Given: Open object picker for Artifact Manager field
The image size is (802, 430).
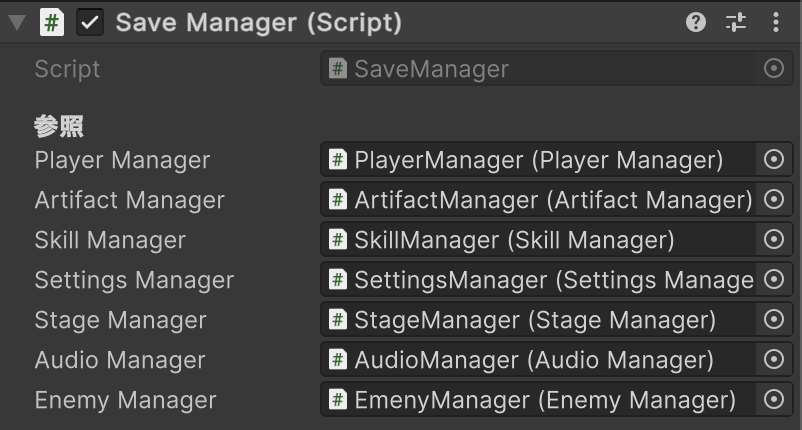Looking at the screenshot, I should click(x=774, y=199).
